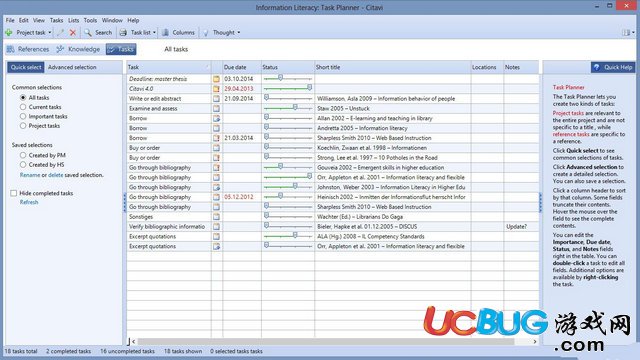The height and width of the screenshot is (360, 640).
Task: Click the Thought lightbulb icon
Action: [206, 32]
